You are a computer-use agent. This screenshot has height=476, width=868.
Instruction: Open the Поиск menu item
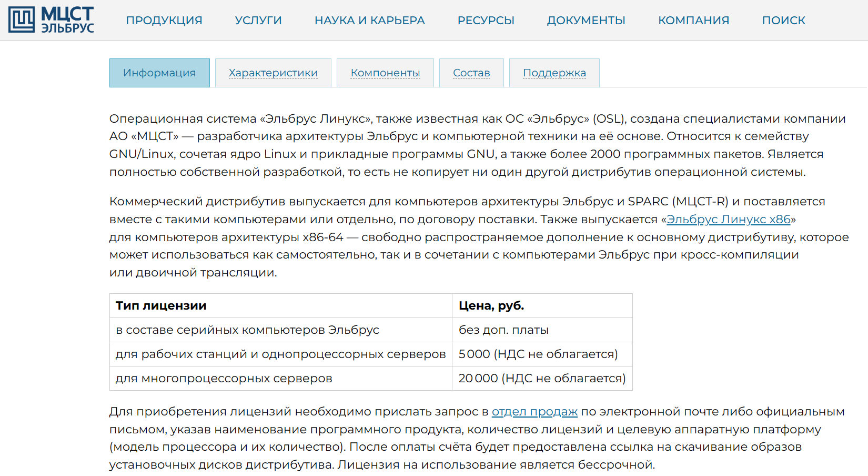pyautogui.click(x=784, y=21)
